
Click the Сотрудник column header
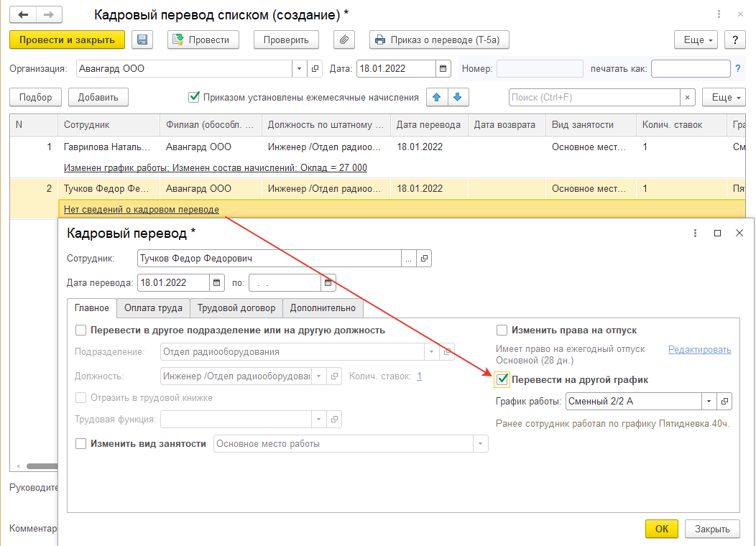click(x=109, y=125)
